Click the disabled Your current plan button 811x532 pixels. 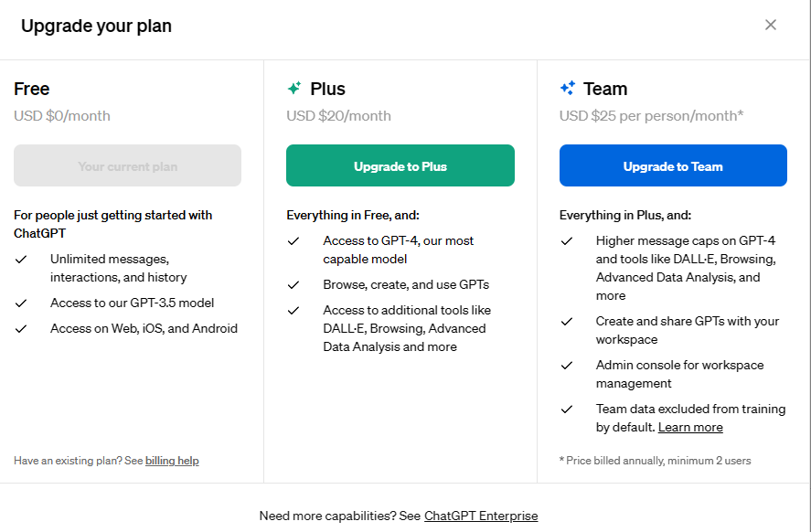tap(127, 166)
